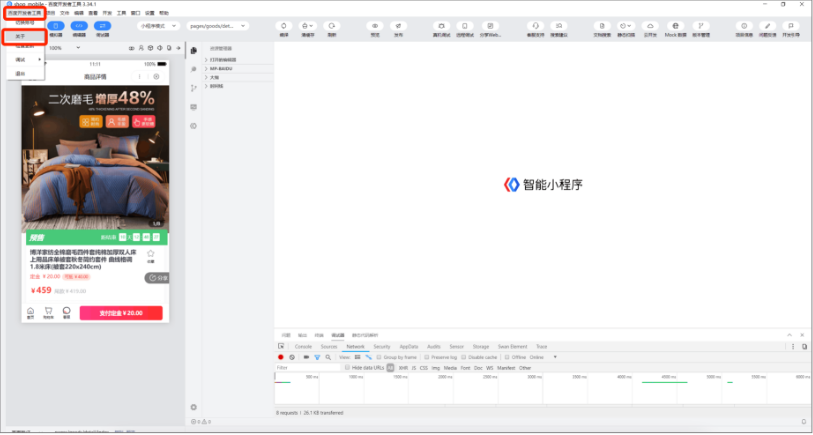Click the bedding product image
The height and width of the screenshot is (435, 813).
pos(95,158)
